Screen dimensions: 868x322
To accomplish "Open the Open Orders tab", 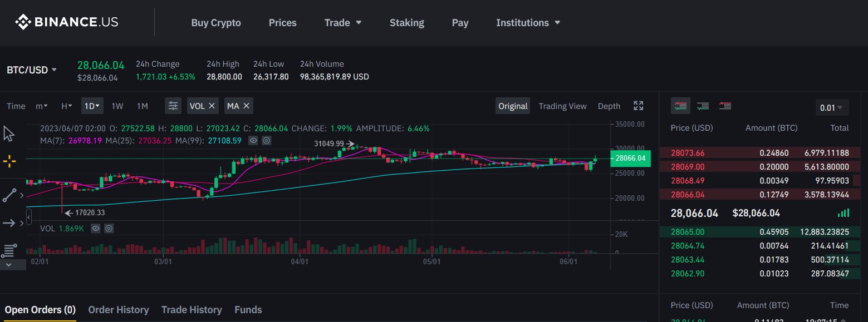I will click(40, 310).
